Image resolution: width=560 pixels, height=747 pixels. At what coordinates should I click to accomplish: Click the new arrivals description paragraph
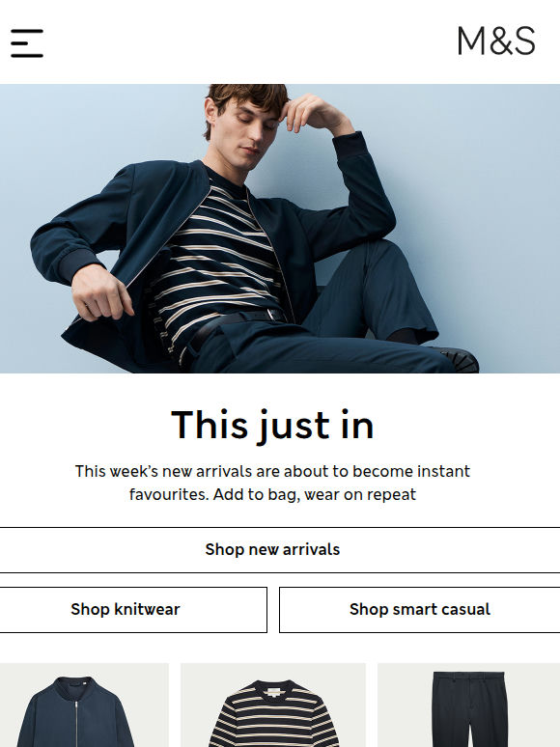click(x=272, y=483)
